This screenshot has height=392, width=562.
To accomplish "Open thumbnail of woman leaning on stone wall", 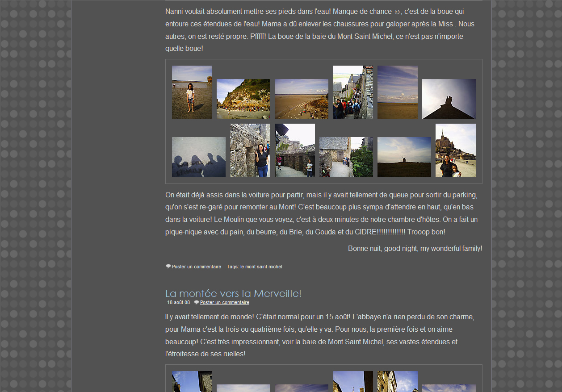I will [x=250, y=150].
